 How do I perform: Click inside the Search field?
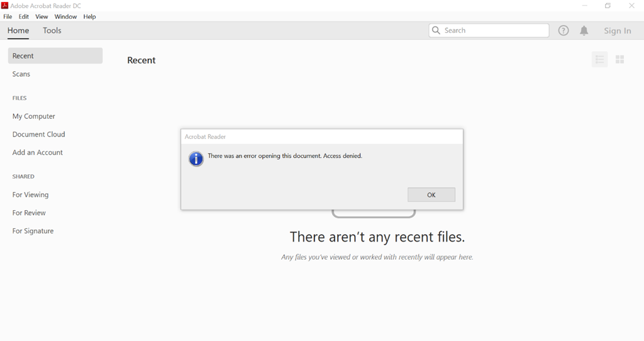494,30
